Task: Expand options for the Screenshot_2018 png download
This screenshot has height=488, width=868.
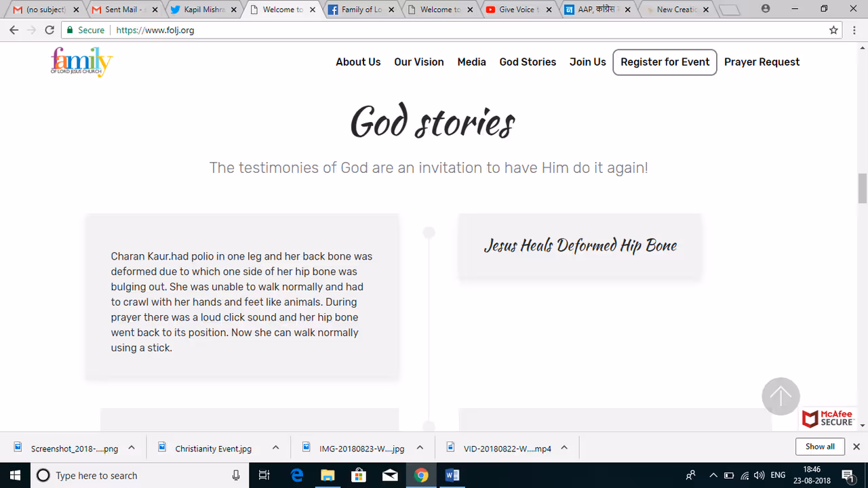Action: [x=132, y=447]
